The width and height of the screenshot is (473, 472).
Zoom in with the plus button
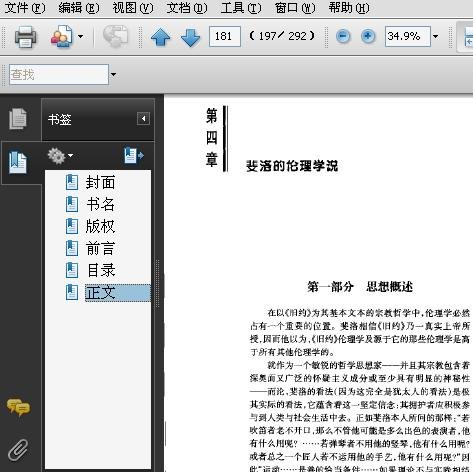(368, 36)
